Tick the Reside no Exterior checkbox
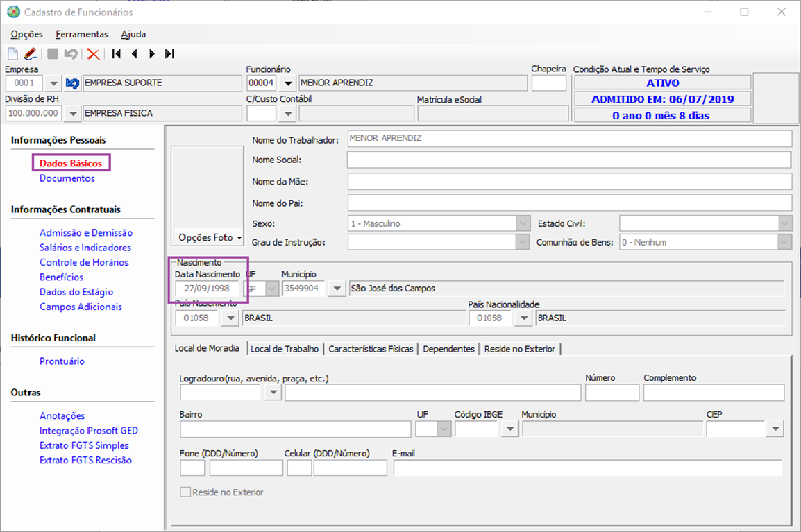Screen dimensions: 801x532 (185, 492)
